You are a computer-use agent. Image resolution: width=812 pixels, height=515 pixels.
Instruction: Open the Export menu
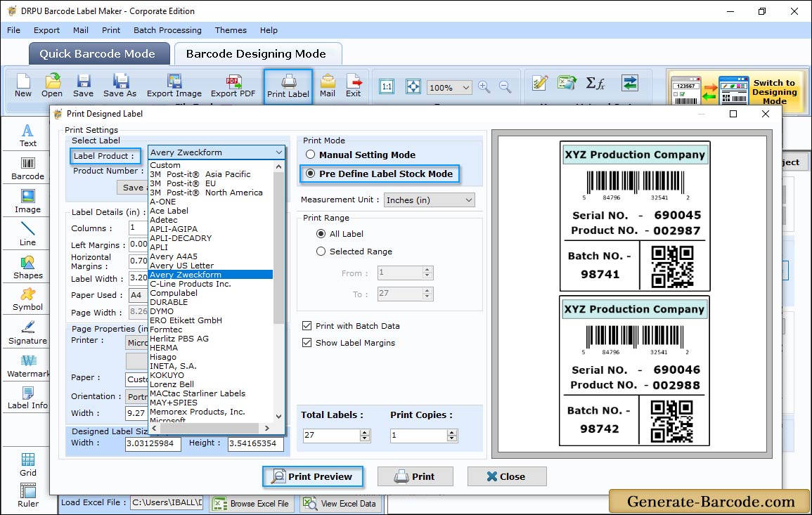click(46, 30)
